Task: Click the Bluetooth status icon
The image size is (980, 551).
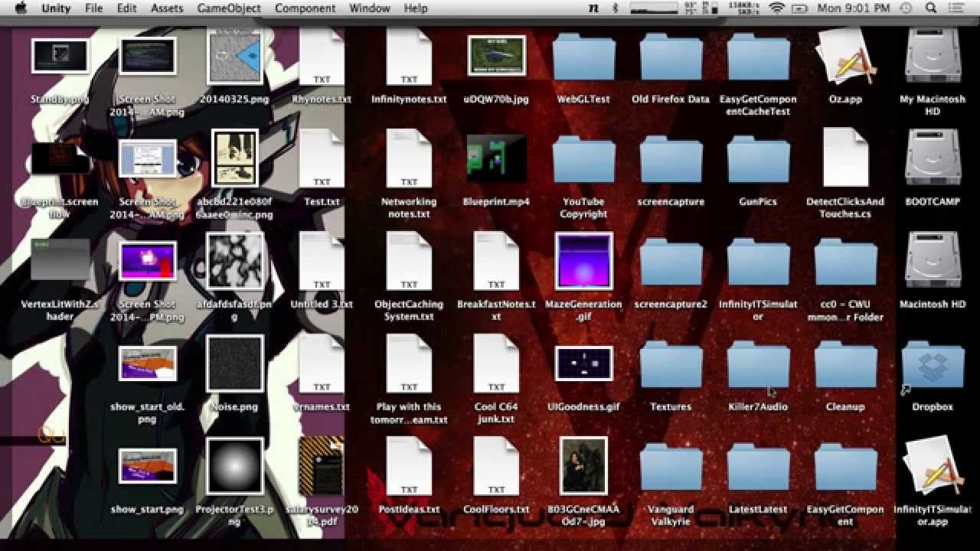Action: click(x=615, y=8)
